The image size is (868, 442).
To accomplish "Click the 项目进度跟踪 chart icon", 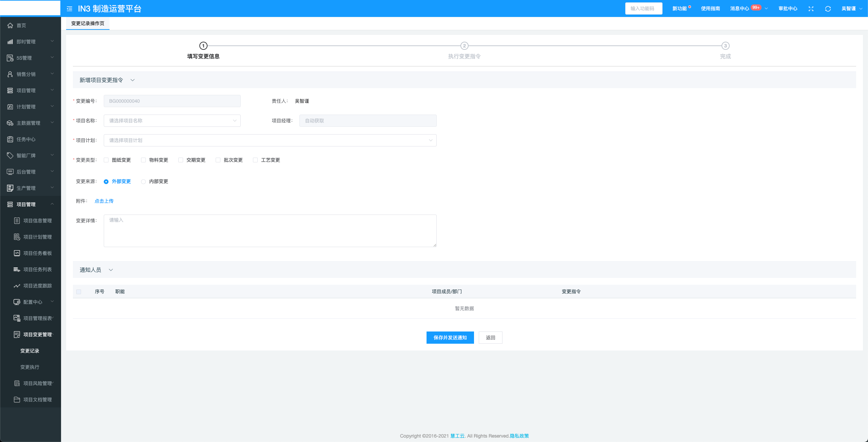I will pos(17,286).
